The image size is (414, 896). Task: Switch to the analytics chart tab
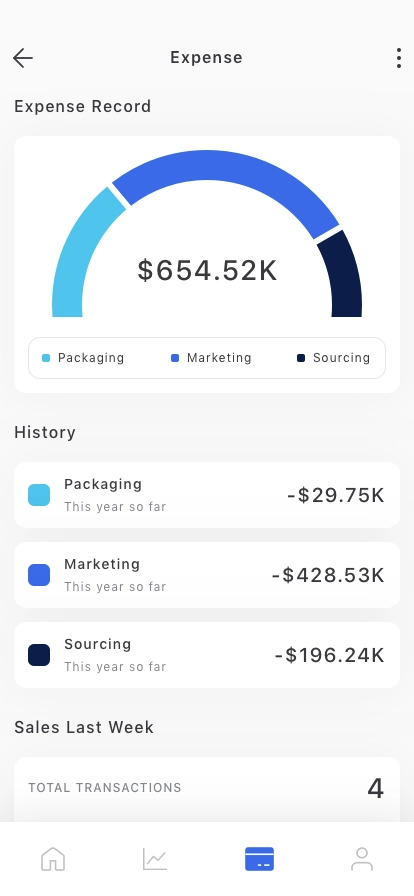[155, 859]
